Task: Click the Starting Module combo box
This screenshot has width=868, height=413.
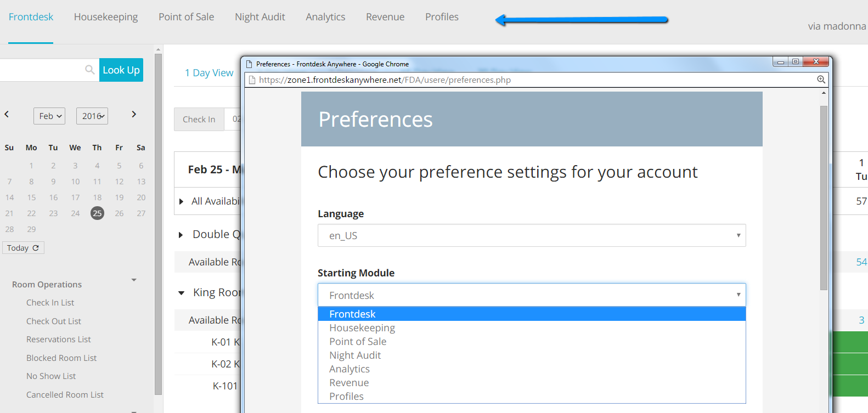Action: pos(532,295)
